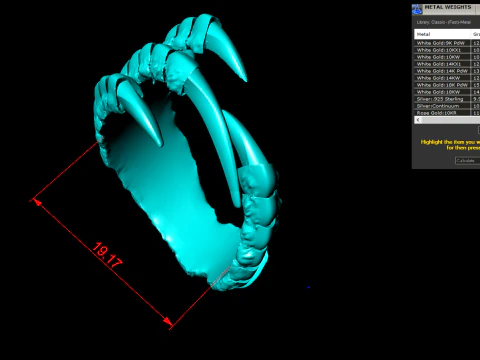Select the White Gold:10KX1 row
Image resolution: width=480 pixels, height=360 pixels.
[447, 50]
